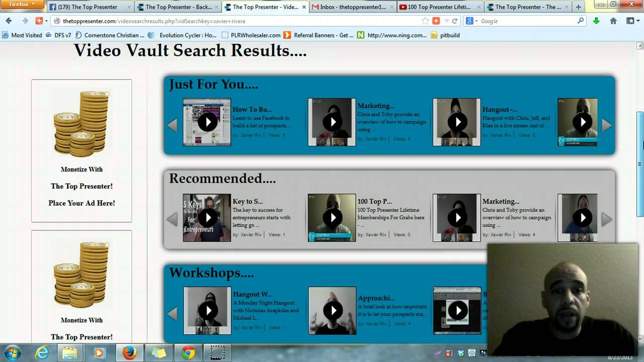Open Windows Start button
Viewport: 644px width, 362px height.
(x=14, y=353)
